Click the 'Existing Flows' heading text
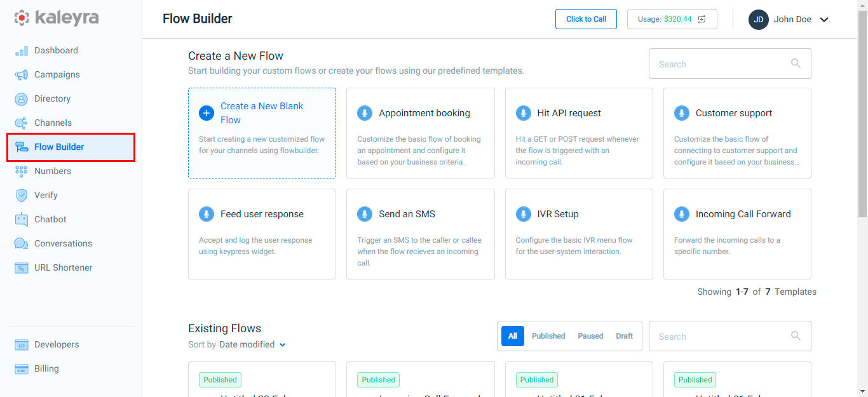The height and width of the screenshot is (397, 868). click(x=225, y=328)
